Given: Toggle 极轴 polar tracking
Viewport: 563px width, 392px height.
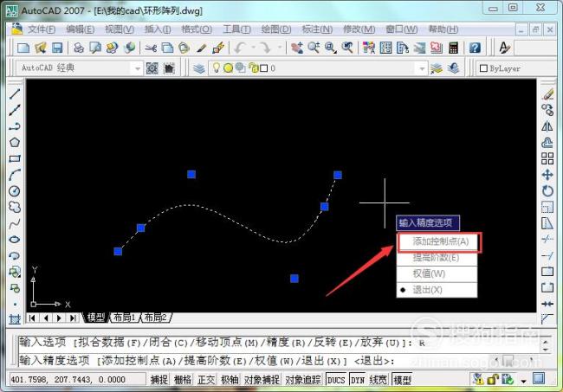Looking at the screenshot, I should pos(230,379).
